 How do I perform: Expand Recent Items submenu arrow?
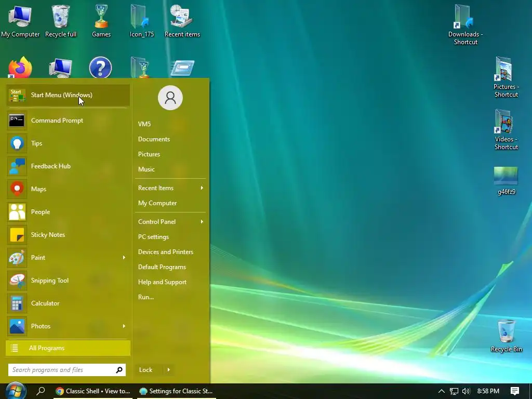coord(202,188)
